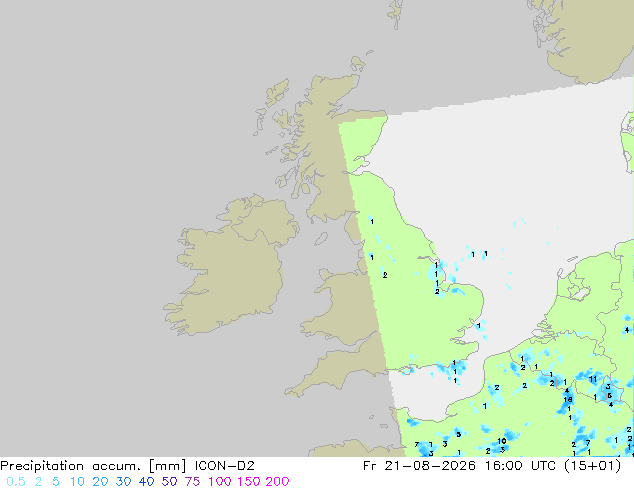Click the ICON-D2 model name label

225,466
